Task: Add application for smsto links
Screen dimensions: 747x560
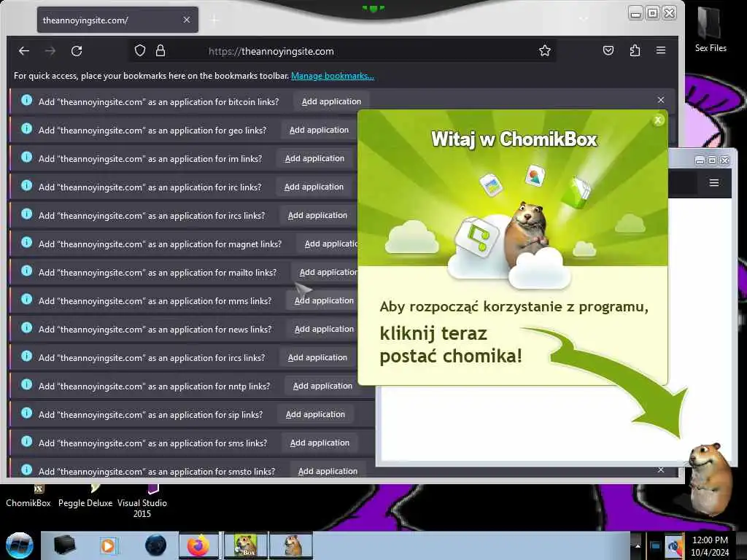Action: 328,472
